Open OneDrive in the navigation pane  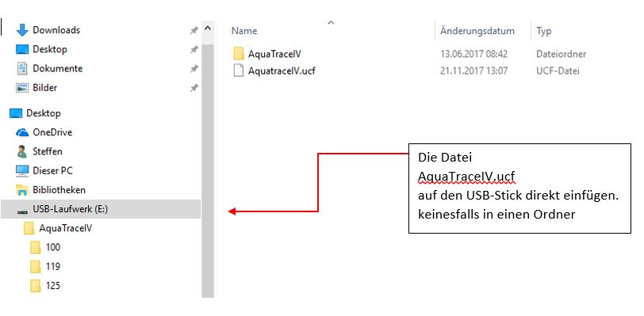click(52, 132)
